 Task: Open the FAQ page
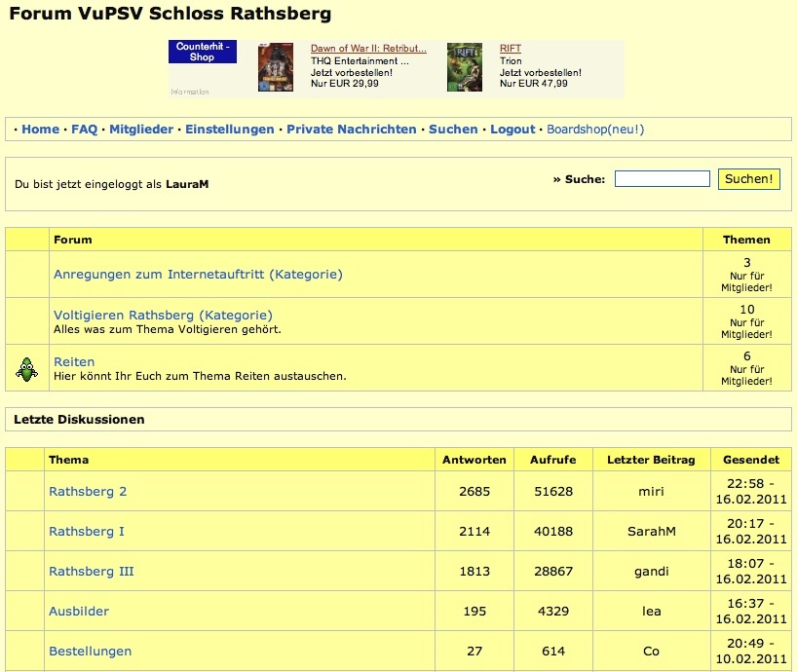click(x=84, y=129)
